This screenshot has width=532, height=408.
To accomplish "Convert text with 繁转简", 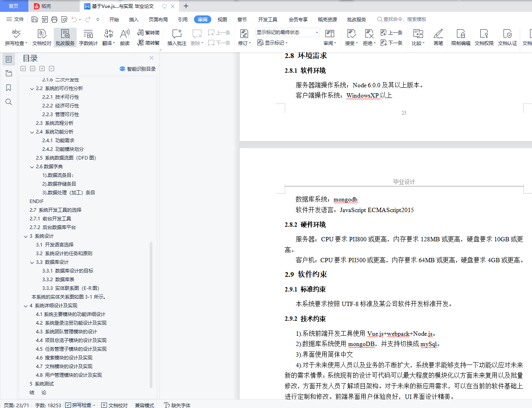I will coord(149,33).
